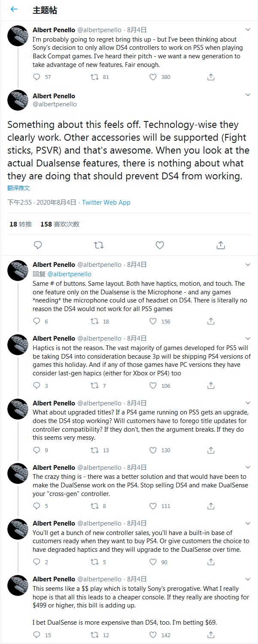This screenshot has height=644, width=258.
Task: Click the 翻译推文 translate tweet link
Action: pyautogui.click(x=18, y=188)
